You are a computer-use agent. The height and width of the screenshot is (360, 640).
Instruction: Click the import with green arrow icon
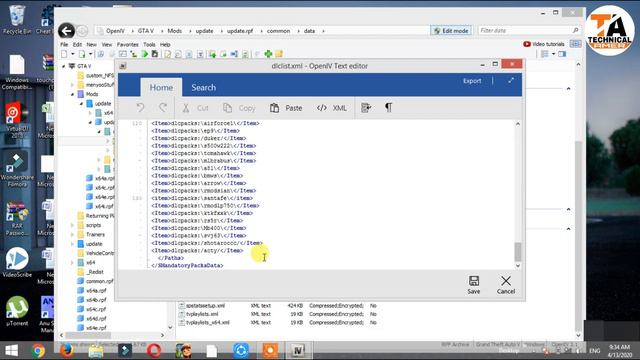click(x=212, y=54)
